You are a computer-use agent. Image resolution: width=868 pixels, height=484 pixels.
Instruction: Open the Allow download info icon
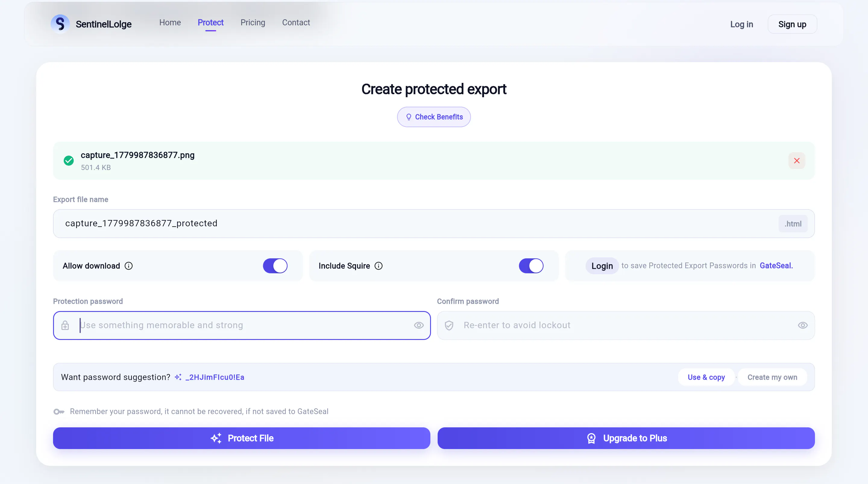tap(129, 266)
